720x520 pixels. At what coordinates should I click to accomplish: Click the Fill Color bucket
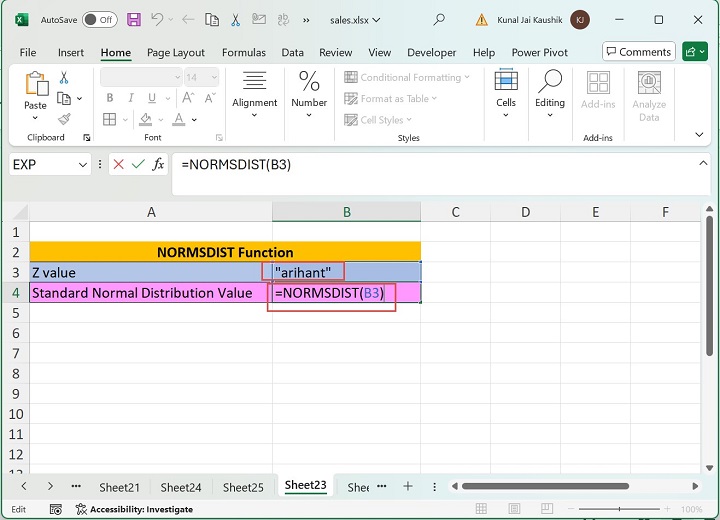pyautogui.click(x=146, y=119)
